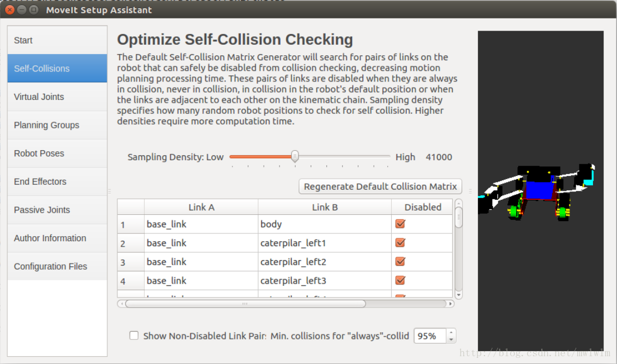Click the Sampling Density slider handle

[x=295, y=157]
